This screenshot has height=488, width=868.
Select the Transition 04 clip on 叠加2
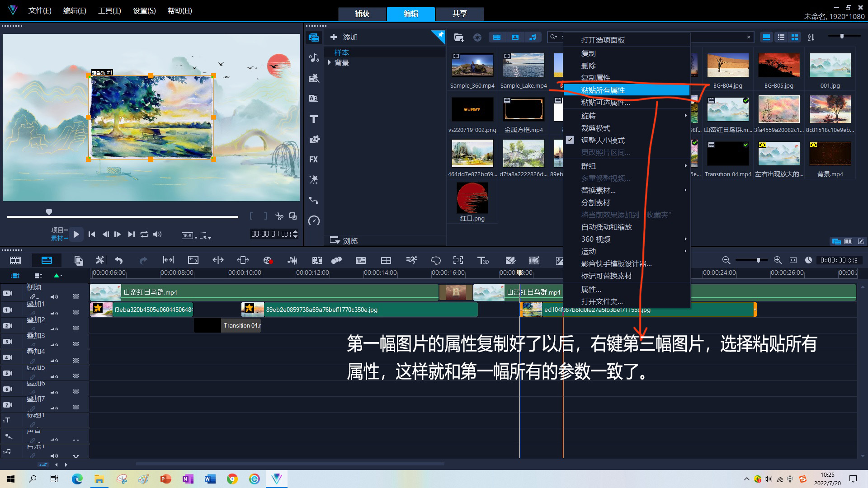point(227,325)
